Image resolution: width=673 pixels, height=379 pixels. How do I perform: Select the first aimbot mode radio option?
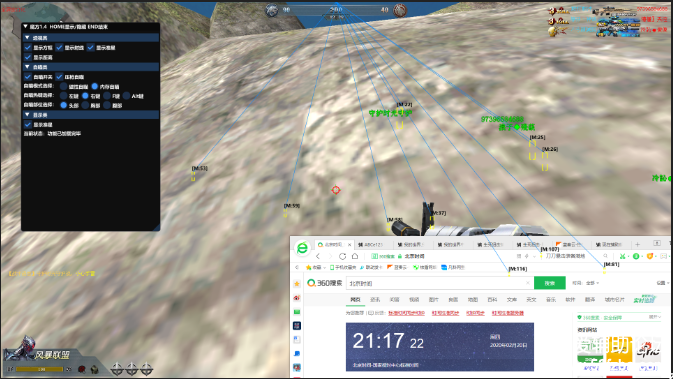click(x=64, y=86)
